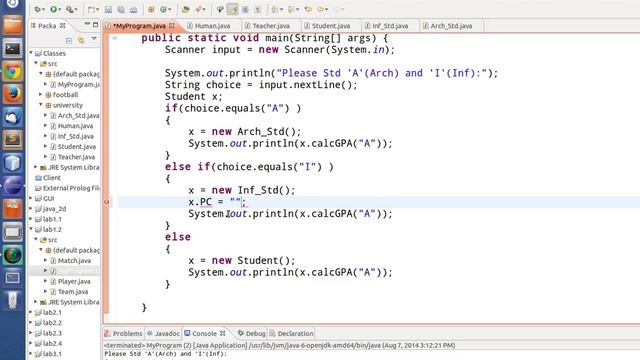This screenshot has width=640, height=360.
Task: Click the Back navigation arrow in the toolbar
Action: point(321,9)
